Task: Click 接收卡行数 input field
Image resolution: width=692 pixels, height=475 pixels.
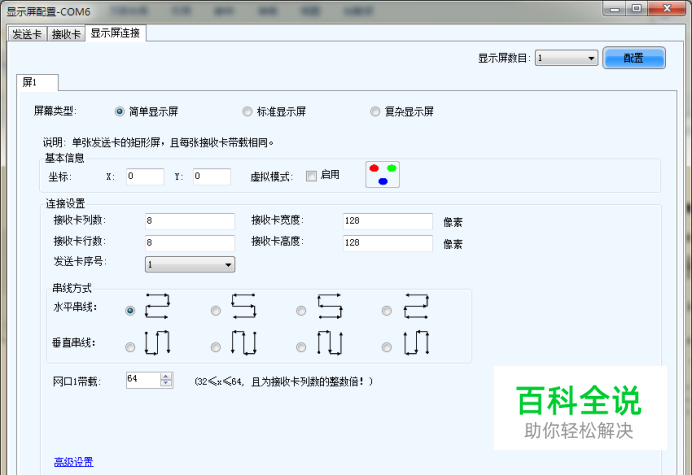Action: [190, 243]
